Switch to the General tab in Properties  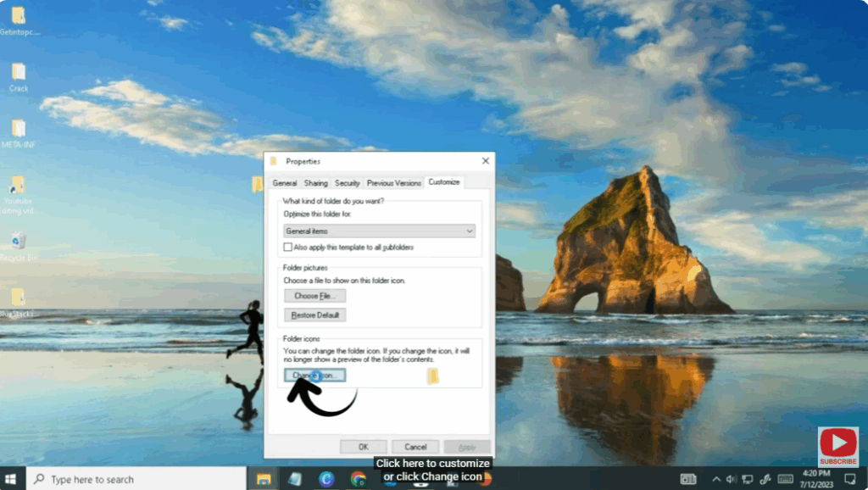point(285,182)
